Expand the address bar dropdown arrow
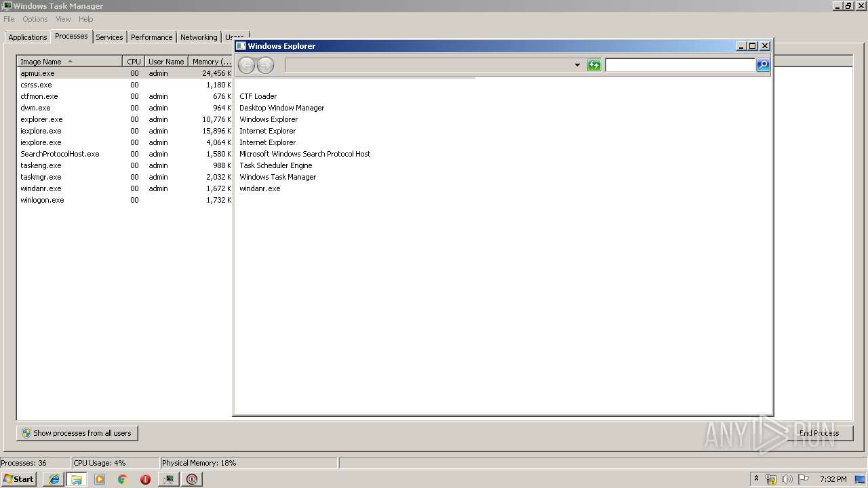Viewport: 868px width, 488px height. click(x=577, y=65)
